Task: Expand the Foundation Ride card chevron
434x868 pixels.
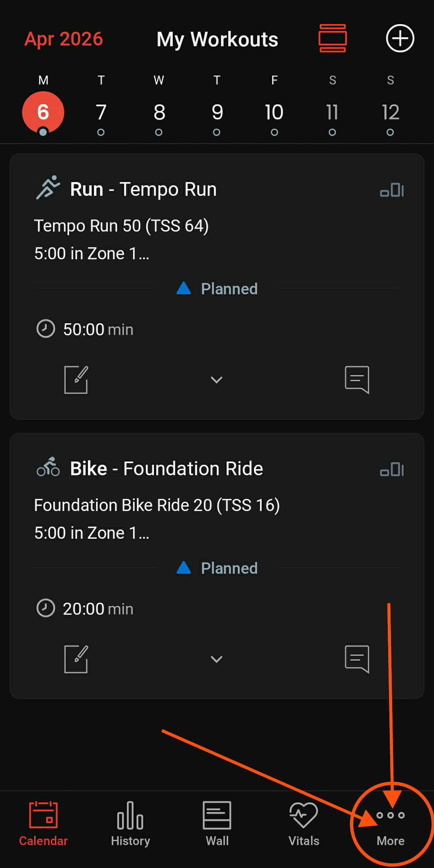Action: click(x=217, y=659)
